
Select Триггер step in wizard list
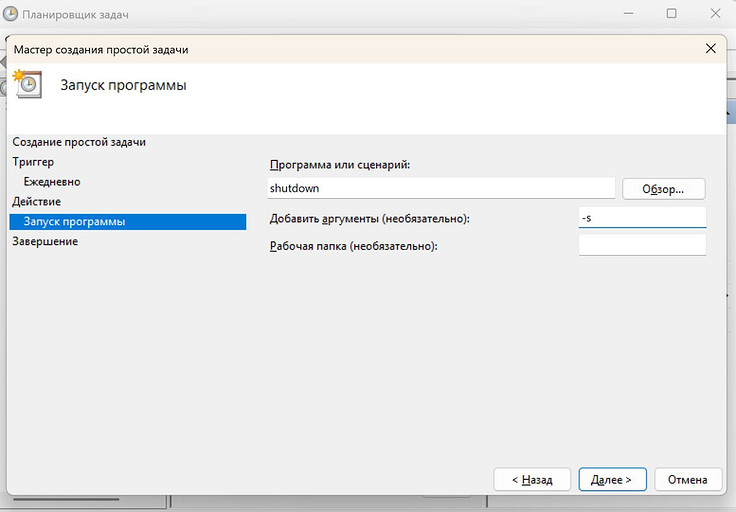[x=33, y=162]
